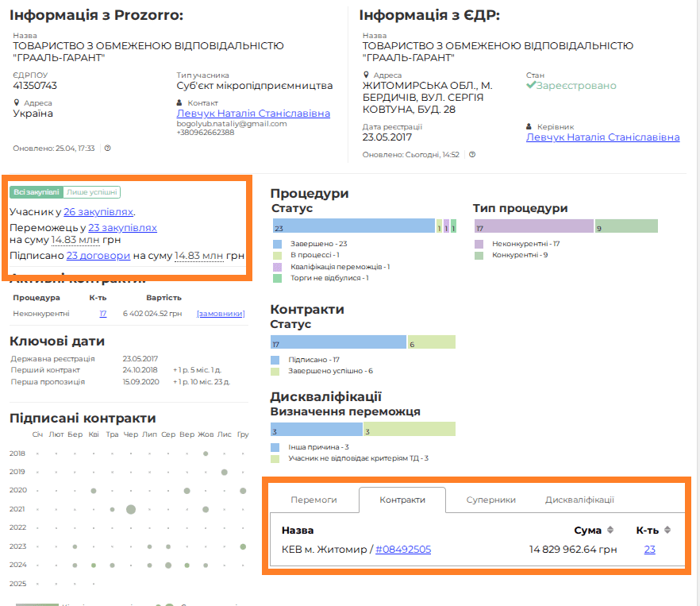Click the Неконкурентні purple legend swatch

click(479, 244)
